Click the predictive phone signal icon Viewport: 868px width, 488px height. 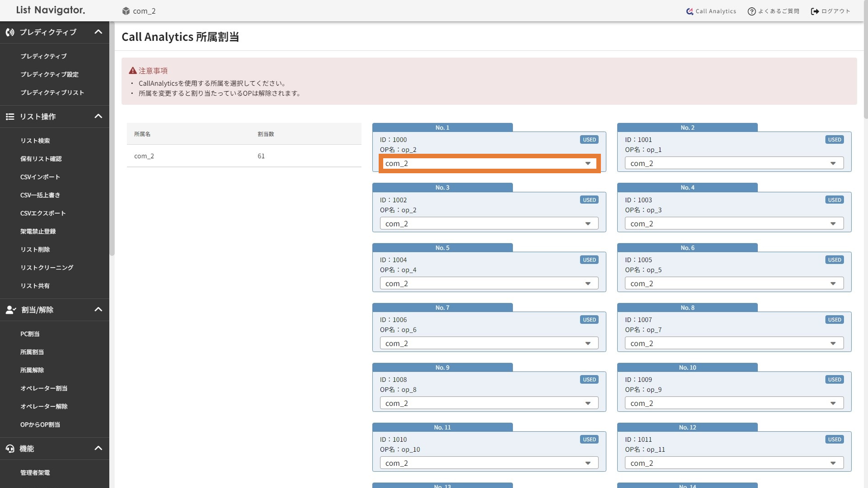(10, 32)
